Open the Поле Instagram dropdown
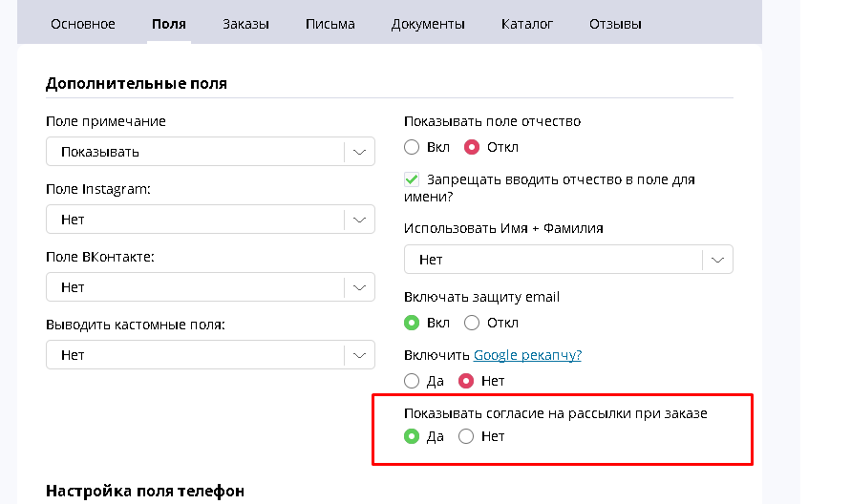 210,220
